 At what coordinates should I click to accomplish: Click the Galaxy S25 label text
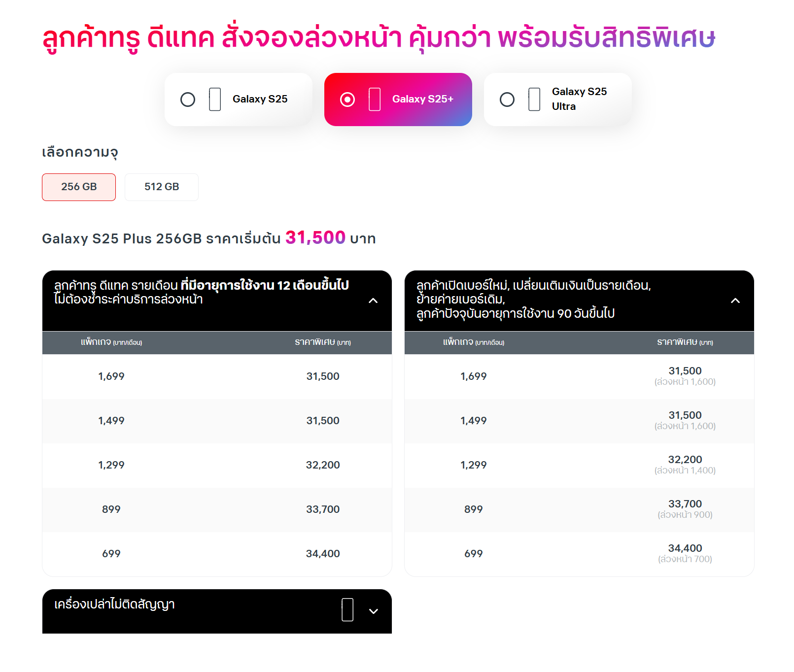(260, 99)
